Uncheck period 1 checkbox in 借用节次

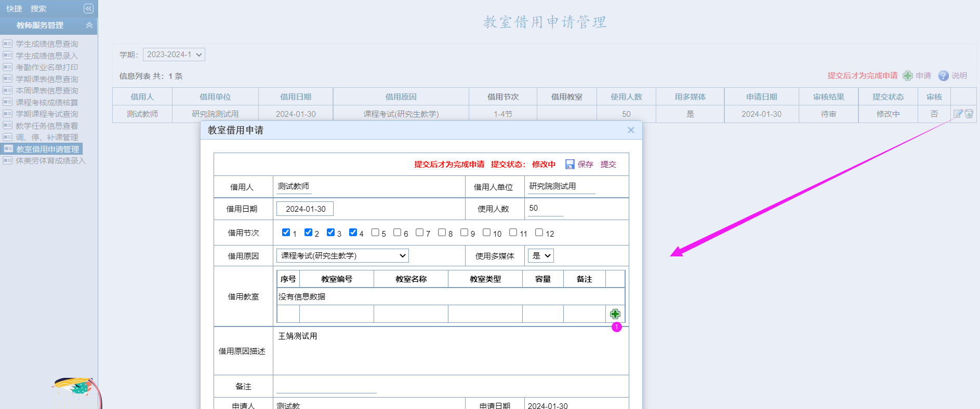[x=286, y=233]
